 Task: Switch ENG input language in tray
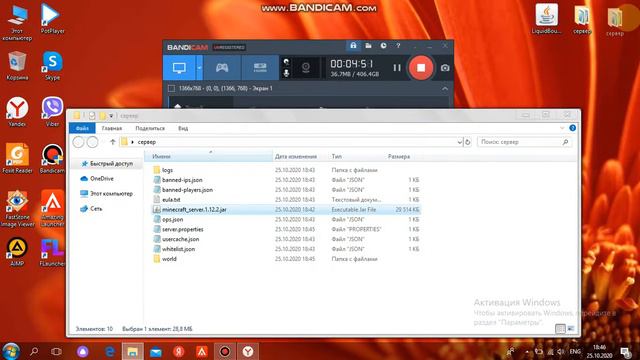(x=575, y=351)
